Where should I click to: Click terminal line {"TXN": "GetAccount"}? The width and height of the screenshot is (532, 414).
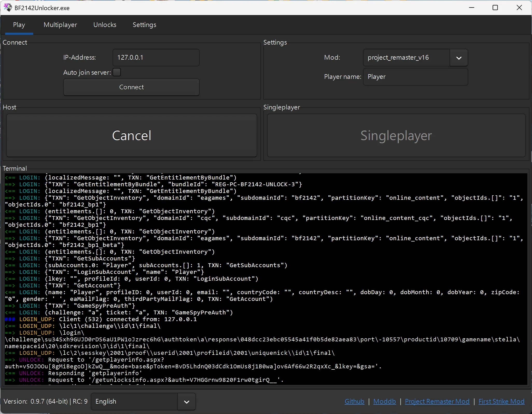63,286
